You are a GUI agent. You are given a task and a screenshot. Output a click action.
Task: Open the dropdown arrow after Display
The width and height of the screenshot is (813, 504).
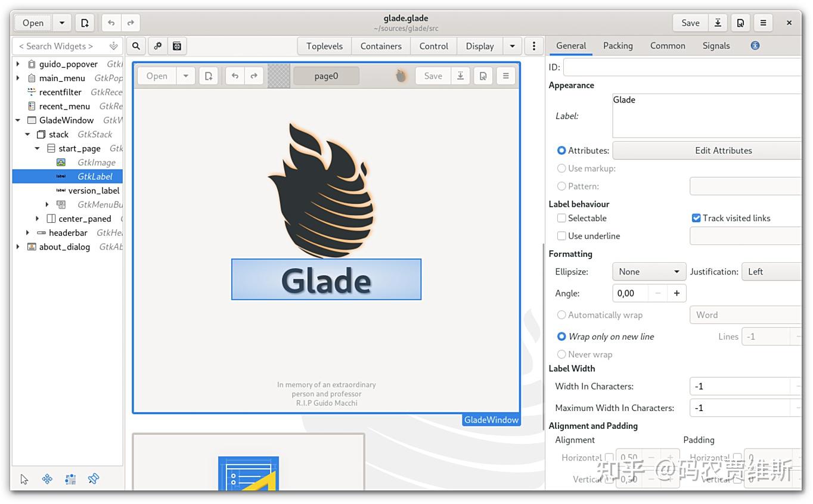tap(512, 46)
